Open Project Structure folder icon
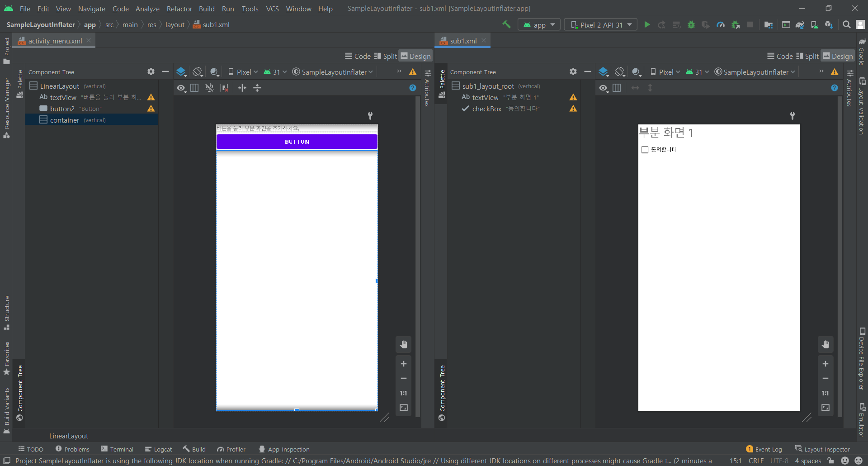The height and width of the screenshot is (466, 868). tap(768, 24)
